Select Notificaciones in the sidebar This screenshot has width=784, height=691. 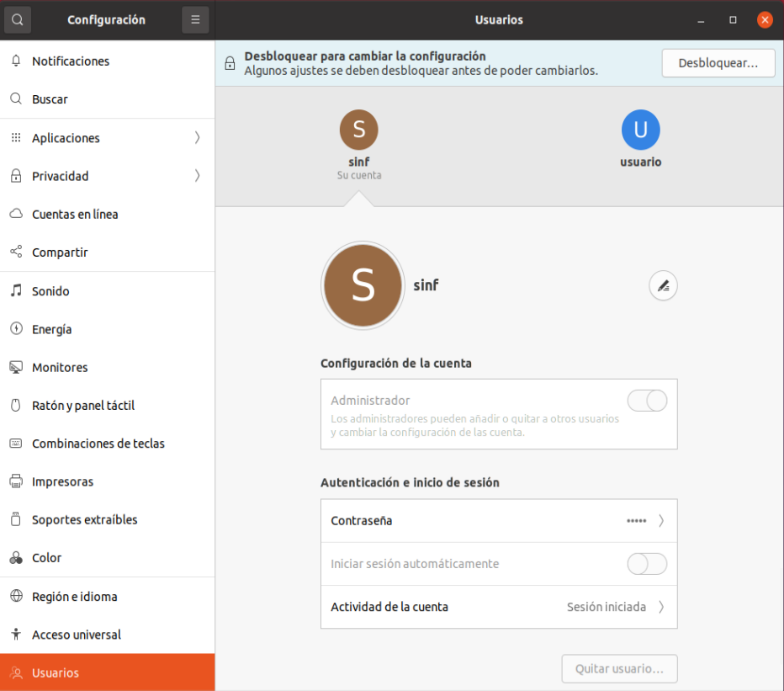click(x=71, y=61)
